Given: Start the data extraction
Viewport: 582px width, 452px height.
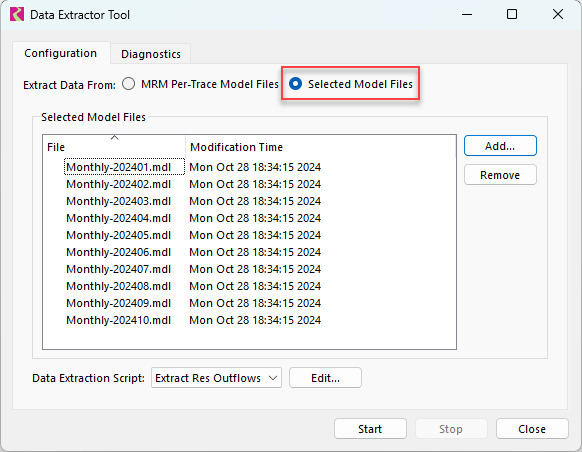Looking at the screenshot, I should click(370, 429).
